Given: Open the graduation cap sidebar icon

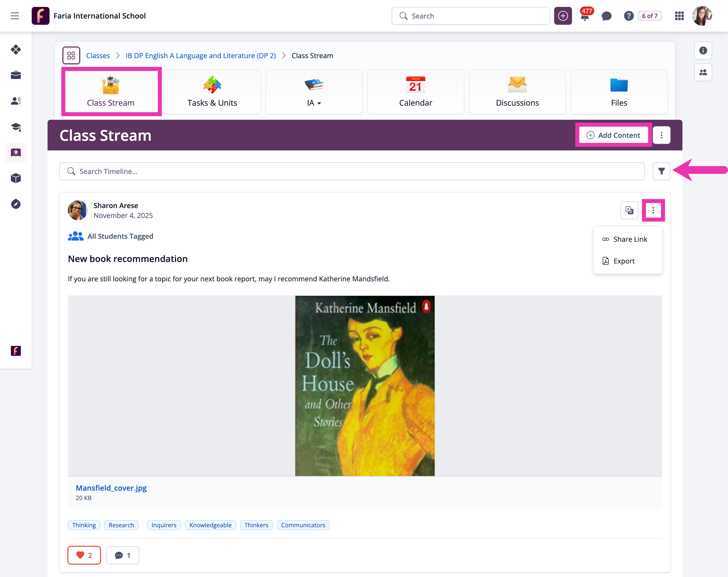Looking at the screenshot, I should (16, 127).
